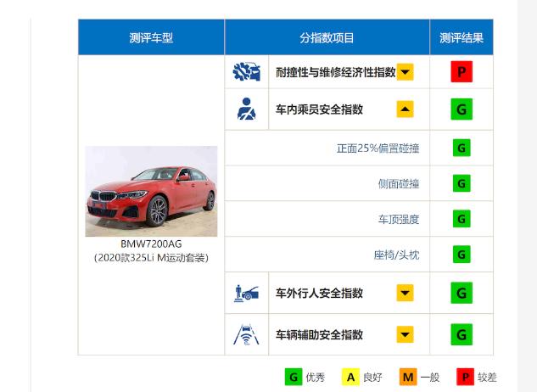Click the G rating for 正面25%偏置碰撞
537x392 pixels.
click(x=461, y=148)
